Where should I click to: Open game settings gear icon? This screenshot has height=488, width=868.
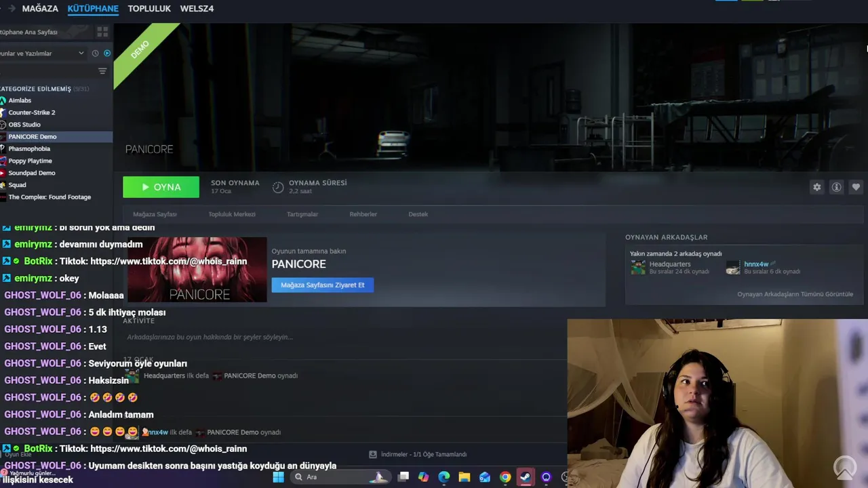coord(816,187)
